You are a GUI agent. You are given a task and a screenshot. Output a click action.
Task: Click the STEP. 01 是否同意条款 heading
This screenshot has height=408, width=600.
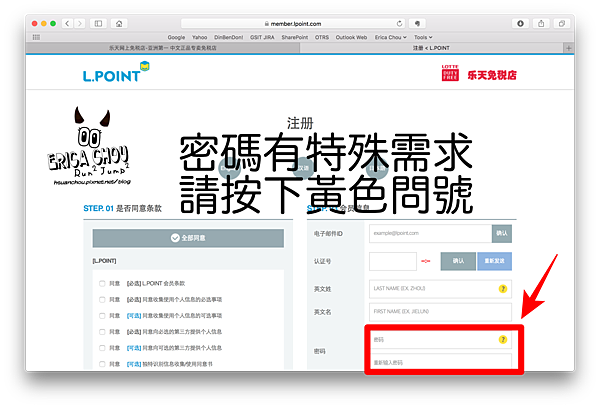(122, 209)
